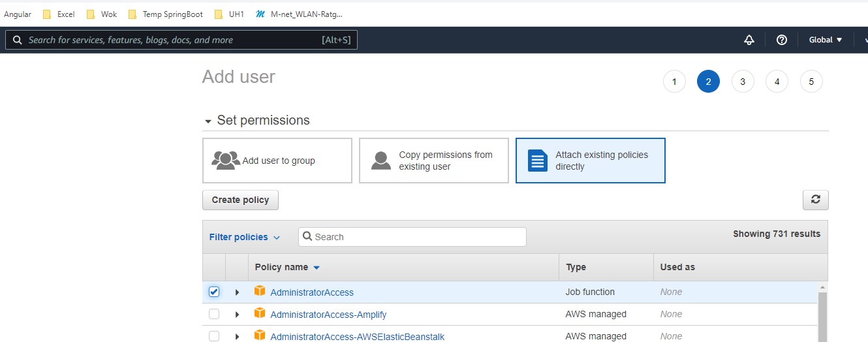Viewport: 868px width, 342px height.
Task: Choose Copy permissions from existing user
Action: point(434,161)
